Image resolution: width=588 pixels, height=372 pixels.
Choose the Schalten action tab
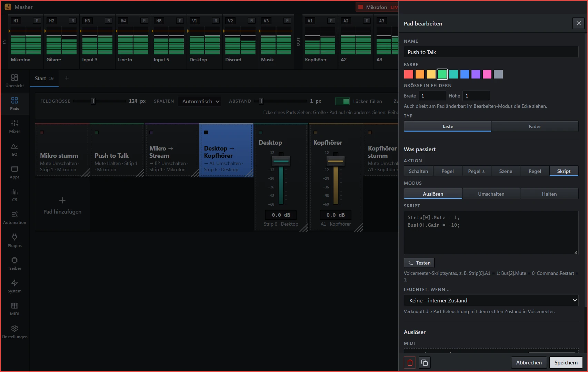418,171
